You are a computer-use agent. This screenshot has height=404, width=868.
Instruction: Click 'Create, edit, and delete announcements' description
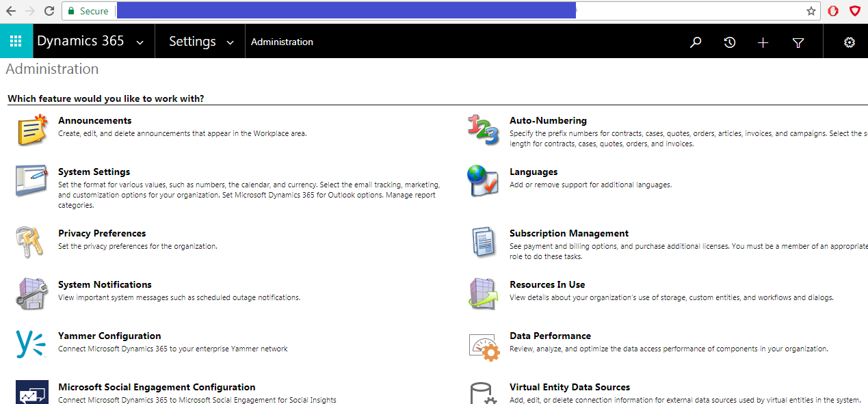coord(183,133)
